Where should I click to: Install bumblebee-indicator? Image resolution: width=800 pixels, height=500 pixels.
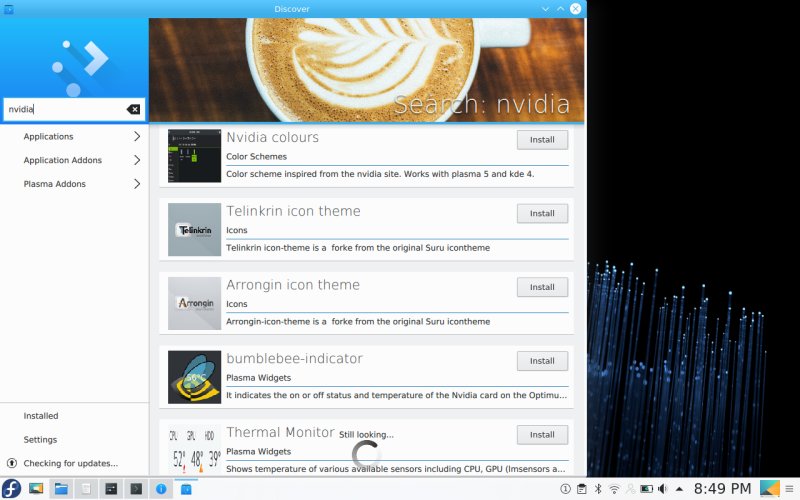tap(542, 361)
